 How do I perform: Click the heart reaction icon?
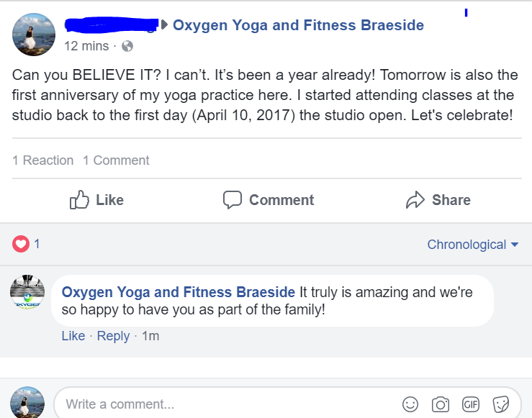click(21, 244)
